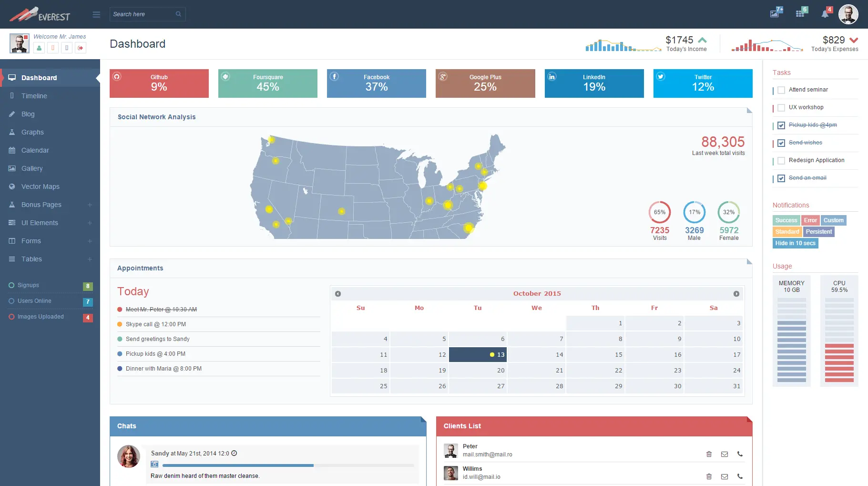Click the search magnifier icon
This screenshot has height=486, width=868.
click(x=178, y=14)
